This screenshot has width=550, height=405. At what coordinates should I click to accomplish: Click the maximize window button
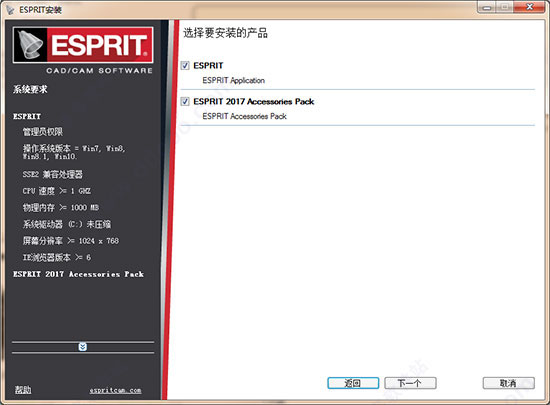pos(505,7)
